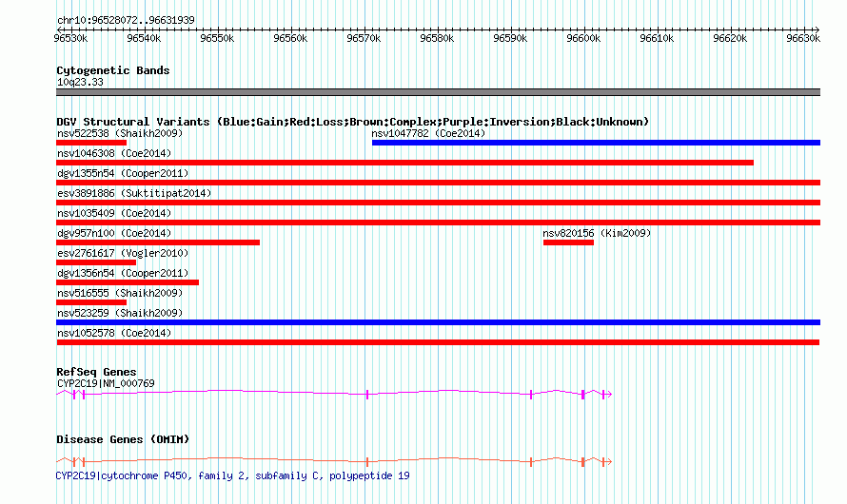847x504 pixels.
Task: Open the dgv1355n54 (Cooper2011) variant bar
Action: coord(438,183)
